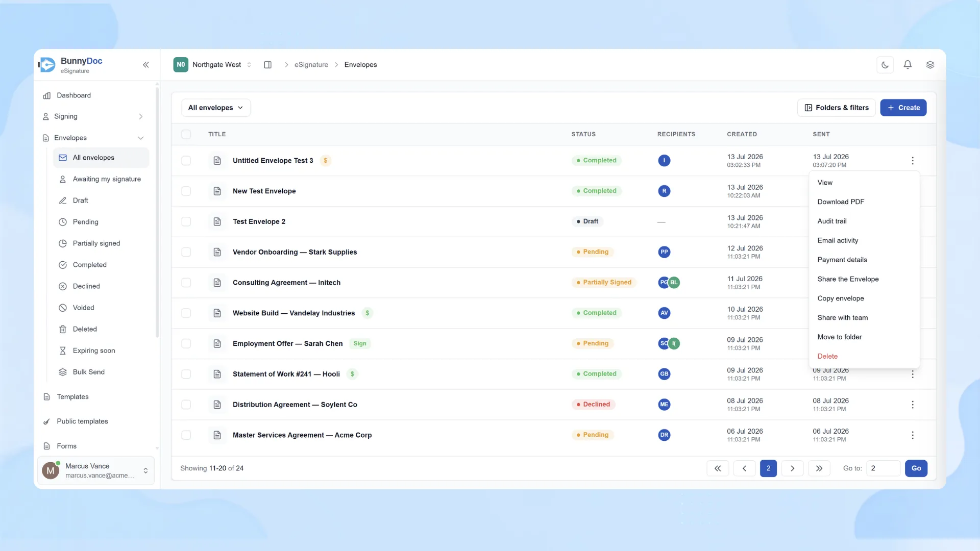Image resolution: width=980 pixels, height=551 pixels.
Task: Go to next page arrow
Action: pos(792,468)
